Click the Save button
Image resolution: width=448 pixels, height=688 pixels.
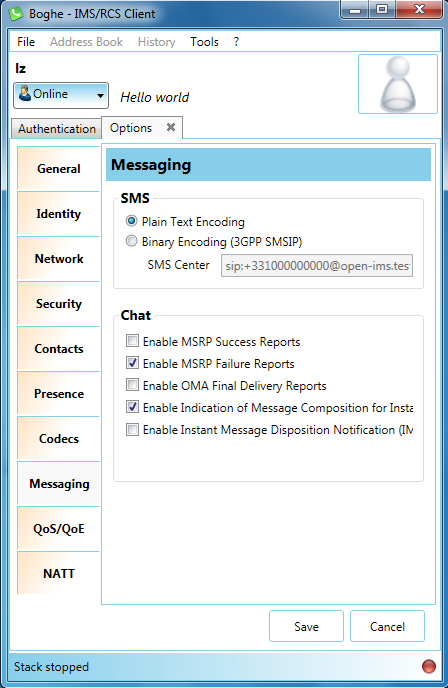click(306, 626)
